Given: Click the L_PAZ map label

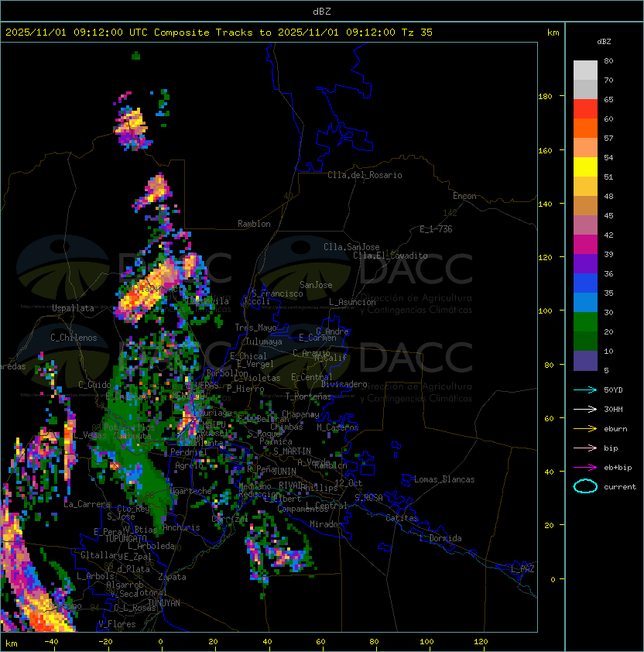Looking at the screenshot, I should (x=522, y=569).
